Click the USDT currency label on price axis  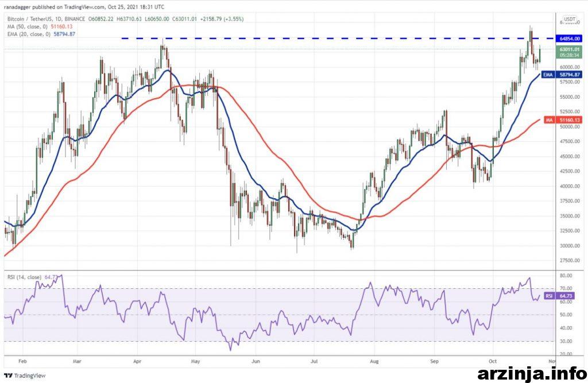pyautogui.click(x=570, y=20)
